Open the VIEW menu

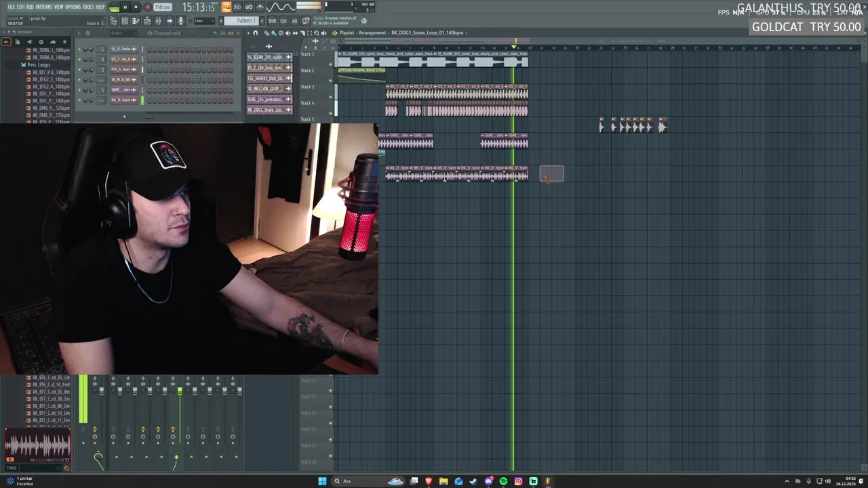(59, 7)
